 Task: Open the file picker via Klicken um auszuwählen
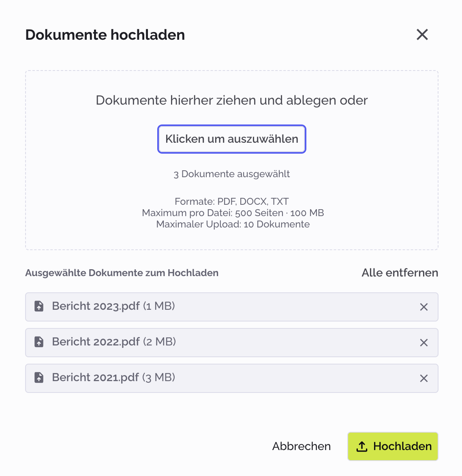click(231, 139)
